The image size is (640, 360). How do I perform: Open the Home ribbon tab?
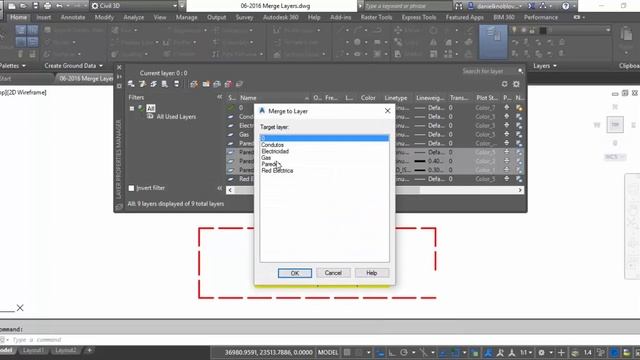[18, 18]
